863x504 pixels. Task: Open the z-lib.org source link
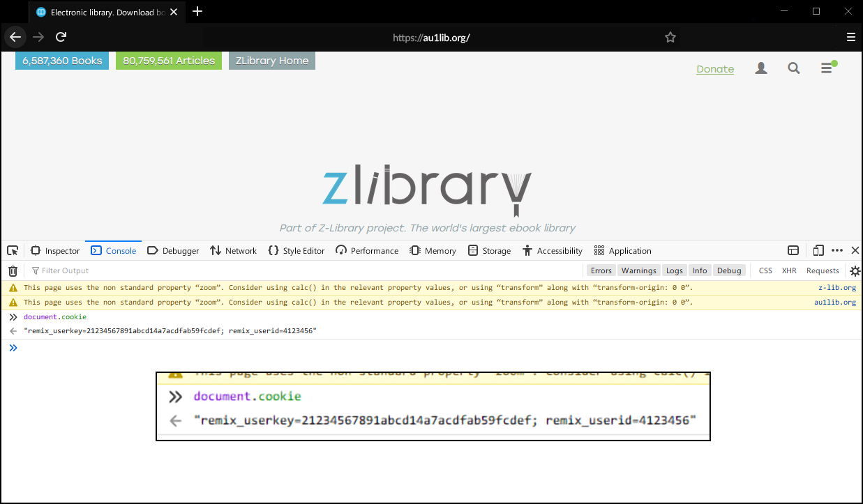837,287
